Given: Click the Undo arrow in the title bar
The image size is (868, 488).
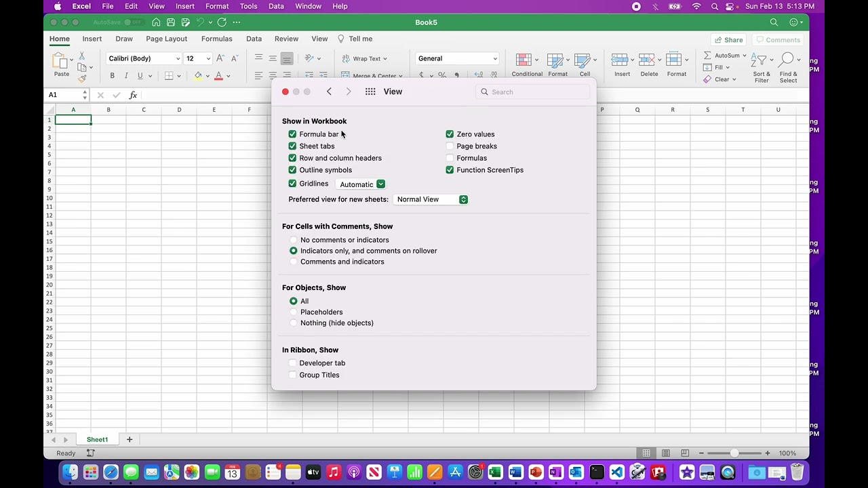Looking at the screenshot, I should (x=201, y=22).
